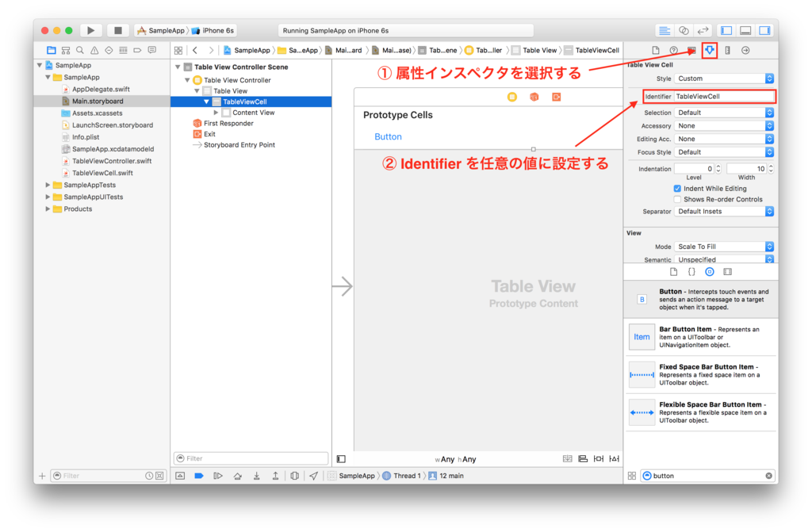Screen dimensions: 812x532
Task: Expand the SampleAppTests folder
Action: (x=48, y=185)
